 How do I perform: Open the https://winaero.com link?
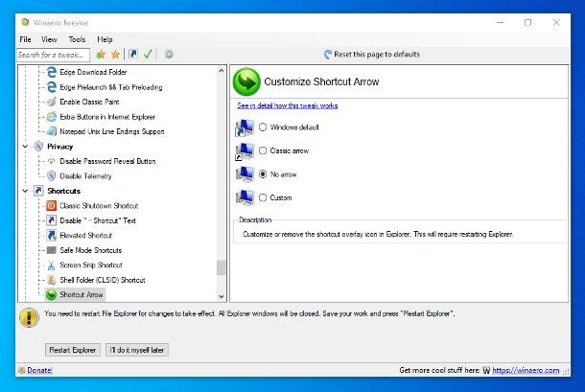coord(526,370)
